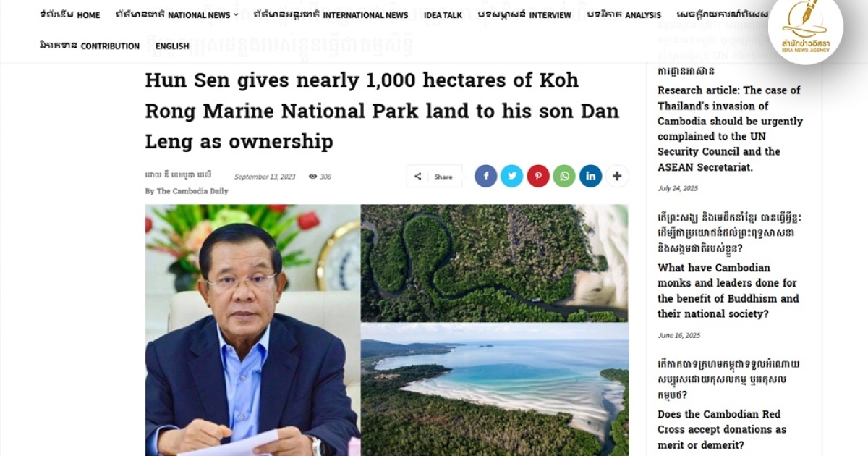Open the Idea Talk menu
Viewport: 868px width, 456px height.
(443, 15)
